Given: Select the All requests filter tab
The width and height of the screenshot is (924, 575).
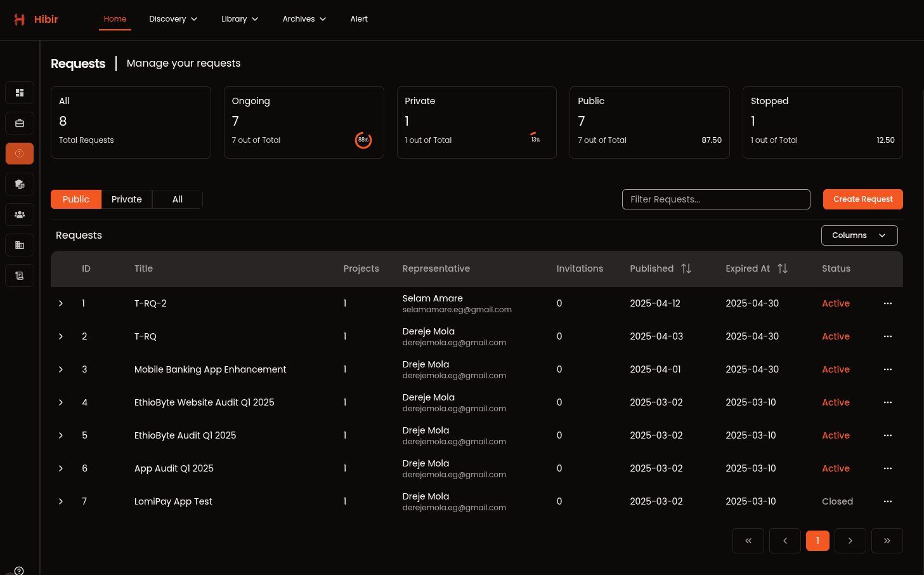Looking at the screenshot, I should point(177,199).
